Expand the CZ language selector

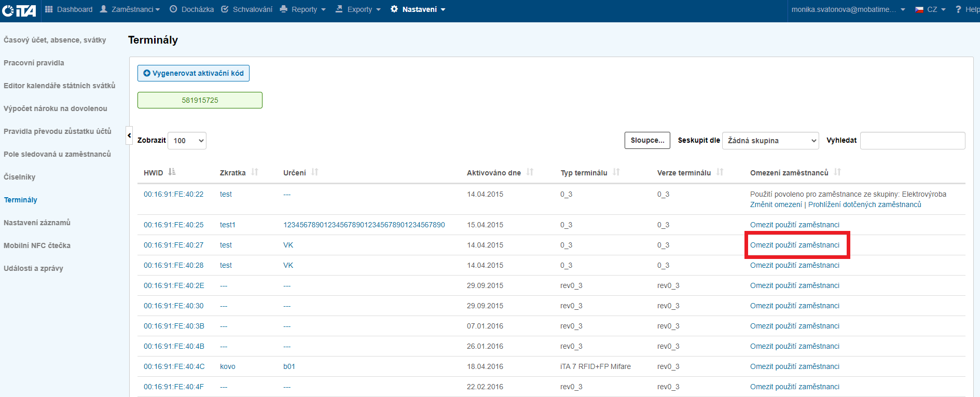pyautogui.click(x=931, y=9)
